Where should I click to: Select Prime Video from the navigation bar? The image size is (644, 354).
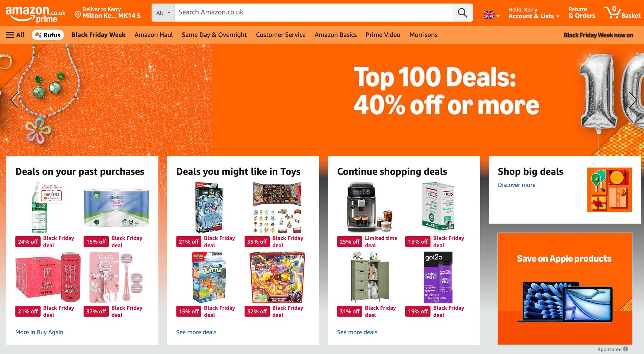382,35
